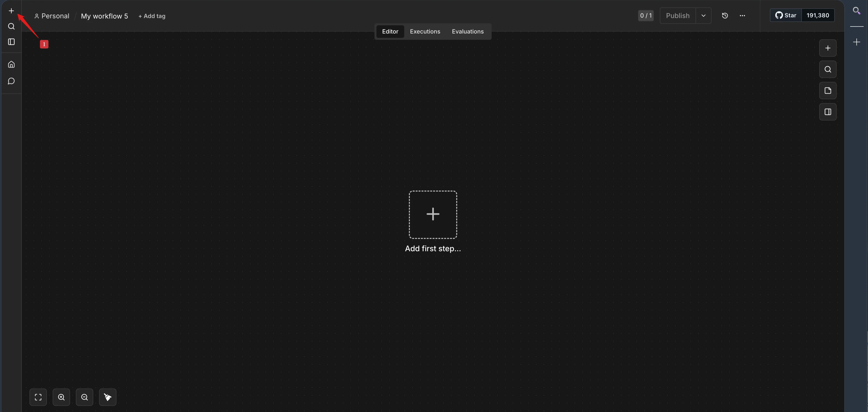Open search from the left sidebar
Viewport: 868px width, 412px height.
[11, 26]
